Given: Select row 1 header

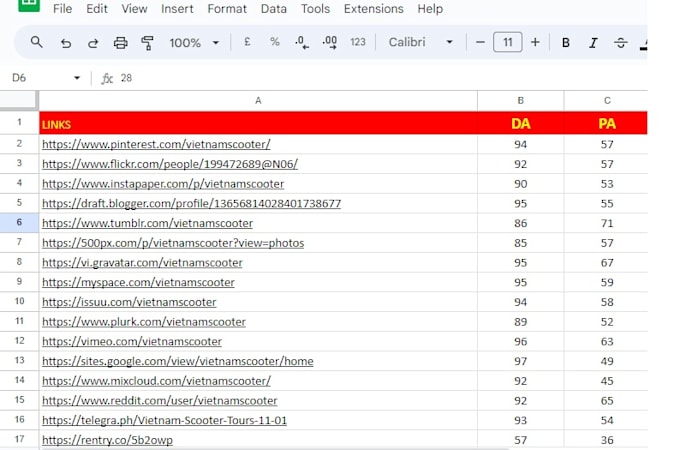Looking at the screenshot, I should click(x=19, y=122).
